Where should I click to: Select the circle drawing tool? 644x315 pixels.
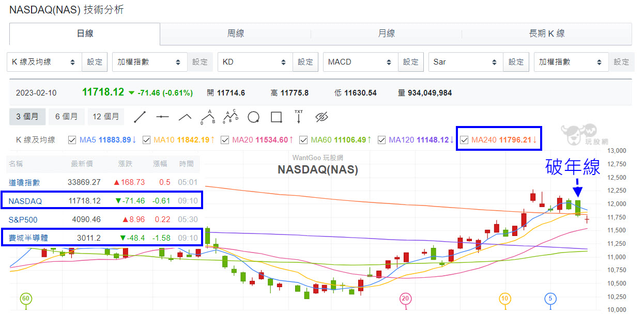(253, 117)
